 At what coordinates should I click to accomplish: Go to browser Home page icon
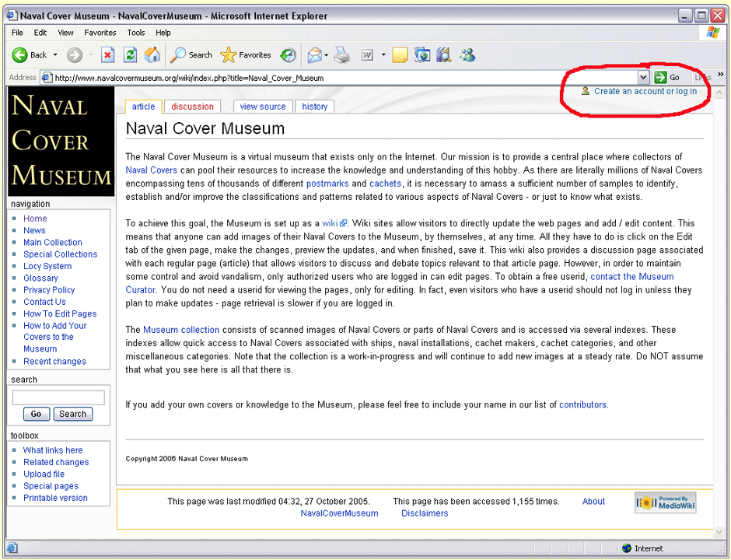click(152, 54)
